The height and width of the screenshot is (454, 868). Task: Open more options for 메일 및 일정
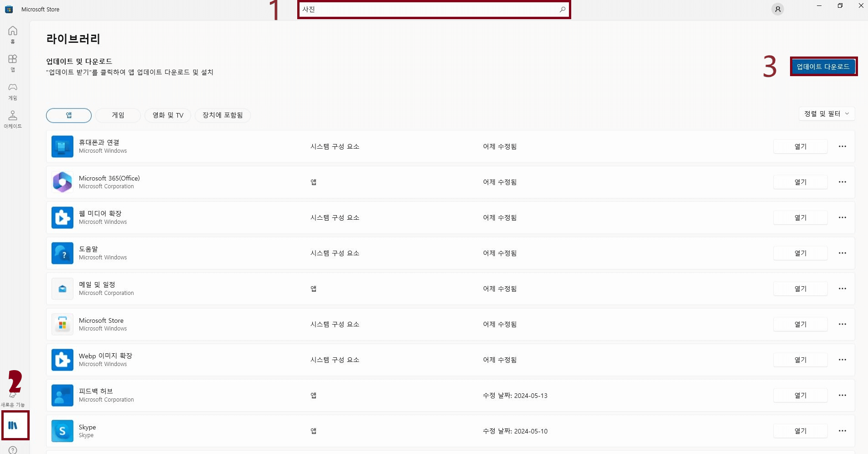click(x=842, y=289)
